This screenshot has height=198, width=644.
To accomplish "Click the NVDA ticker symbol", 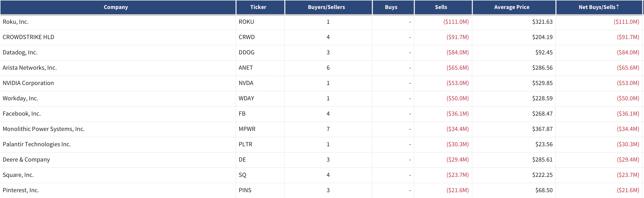I will [x=246, y=83].
